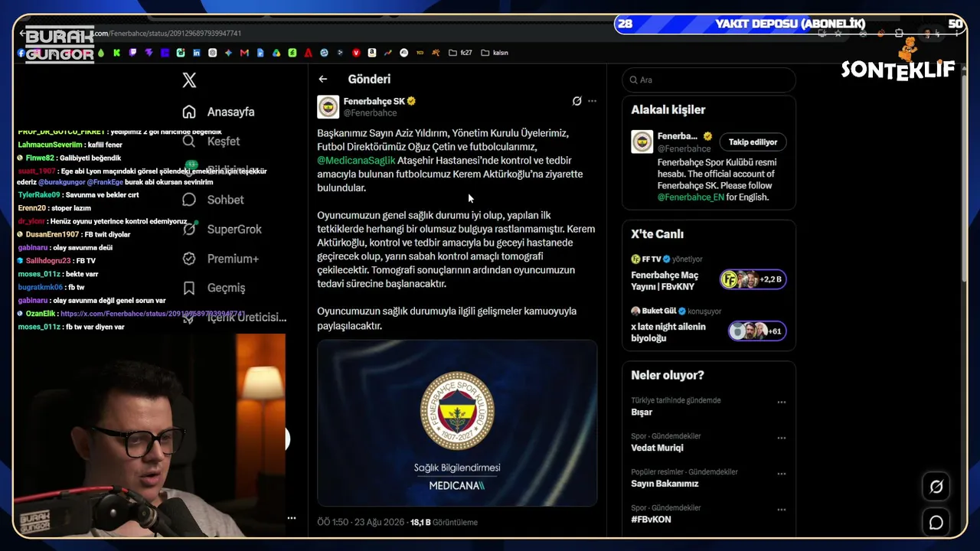The image size is (980, 551).
Task: Click OzanElik's x.com link in chat
Action: (152, 314)
